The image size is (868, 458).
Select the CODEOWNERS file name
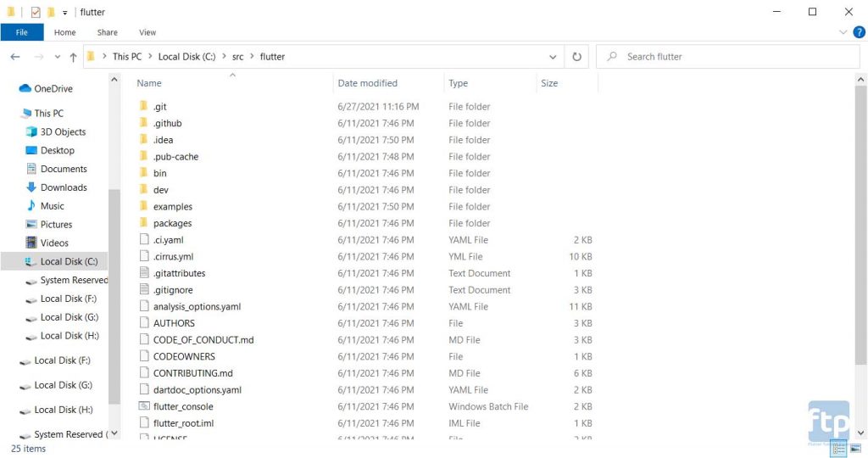tap(184, 356)
